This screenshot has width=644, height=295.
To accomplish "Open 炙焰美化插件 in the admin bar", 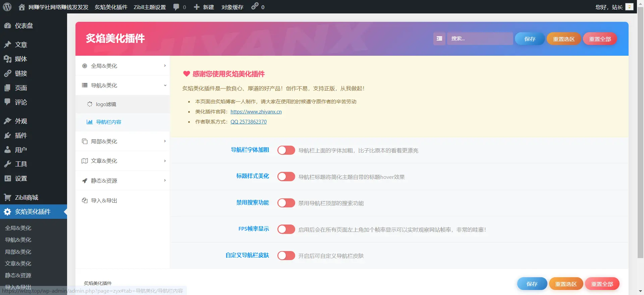I will [x=111, y=7].
